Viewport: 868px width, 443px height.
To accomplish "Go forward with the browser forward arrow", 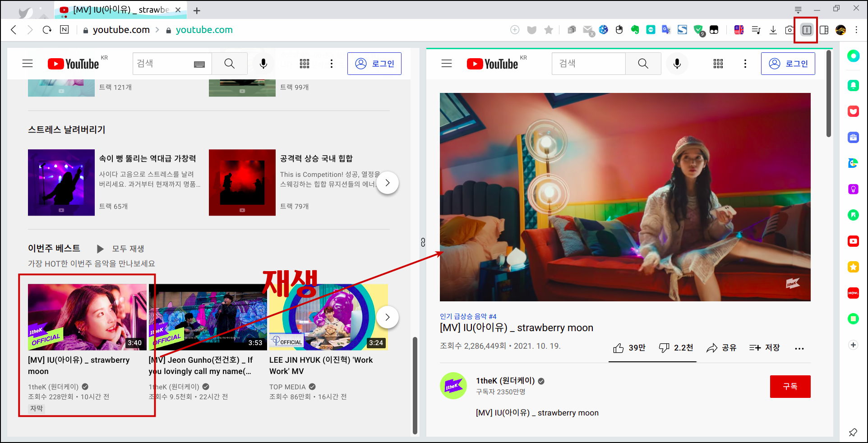I will pos(30,30).
